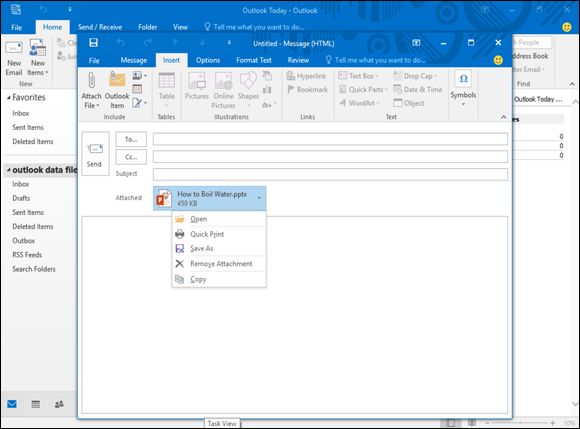The height and width of the screenshot is (429, 580).
Task: Click the Object icon in Text group
Action: pyautogui.click(x=398, y=103)
